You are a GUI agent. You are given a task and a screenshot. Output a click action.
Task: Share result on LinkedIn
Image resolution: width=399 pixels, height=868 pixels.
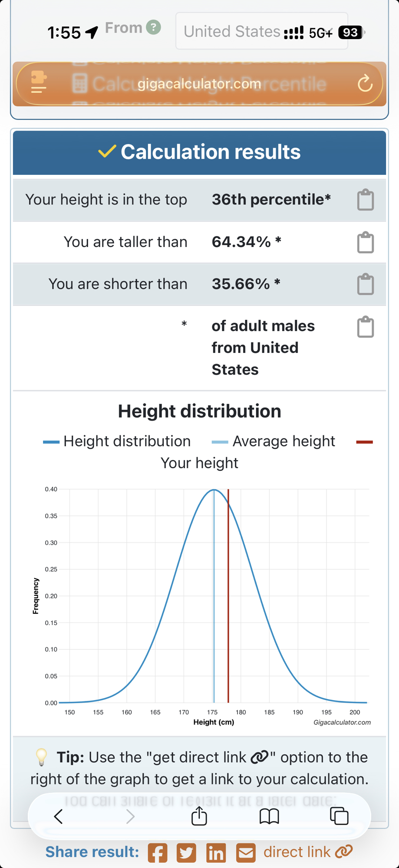point(216,853)
